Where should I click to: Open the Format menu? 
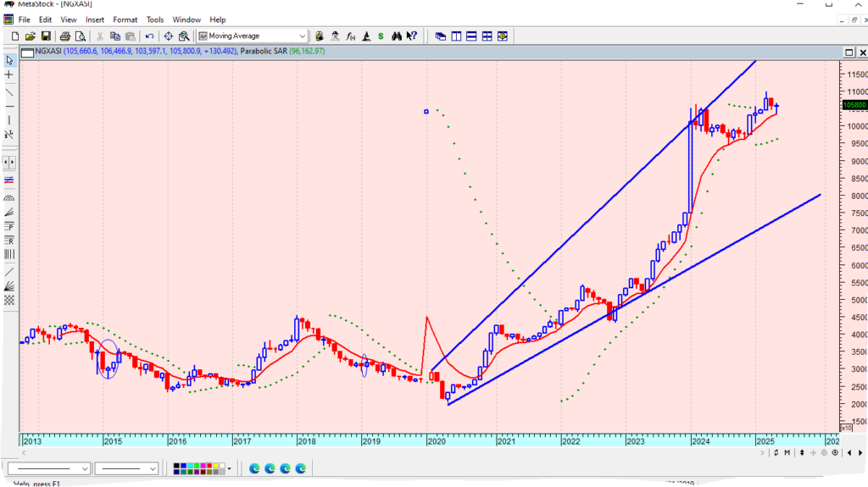click(x=125, y=19)
